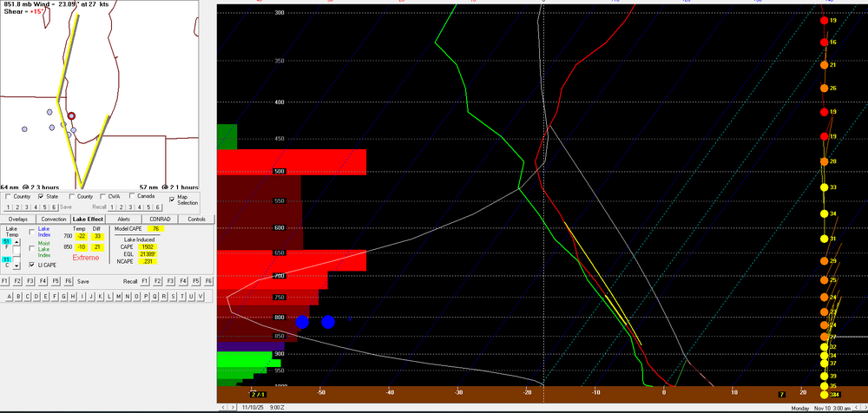868x413 pixels.
Task: Click the scroll-left arrow below the sounding
Action: (225, 407)
